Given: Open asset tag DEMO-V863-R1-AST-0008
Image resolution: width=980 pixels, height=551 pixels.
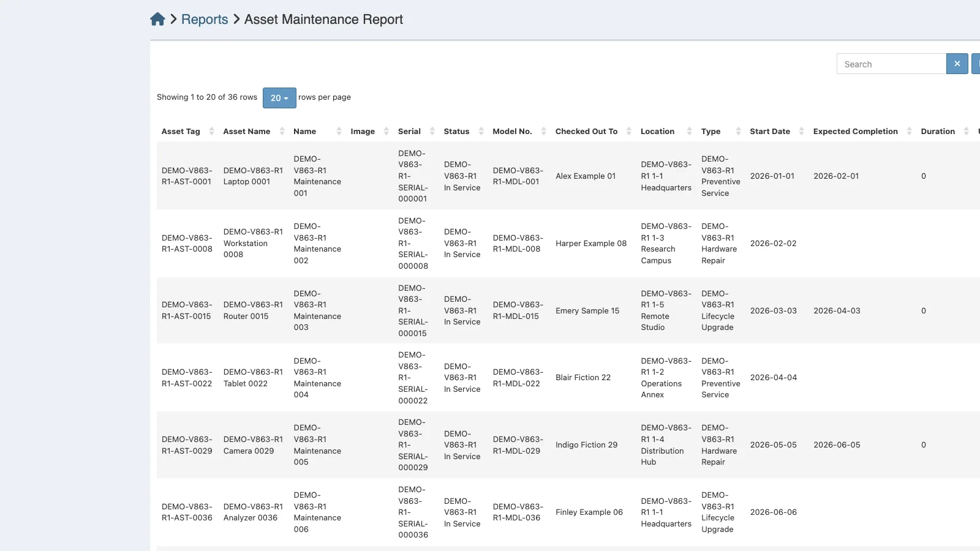Looking at the screenshot, I should point(187,244).
